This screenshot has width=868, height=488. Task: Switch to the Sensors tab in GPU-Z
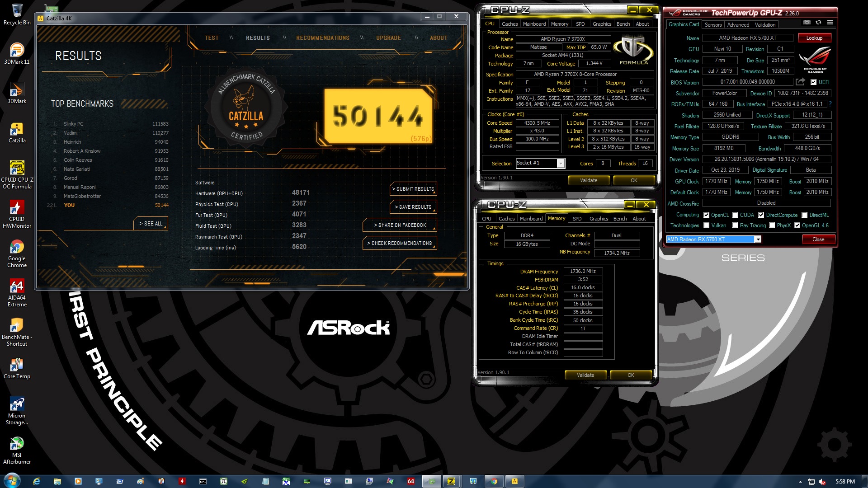pos(713,25)
